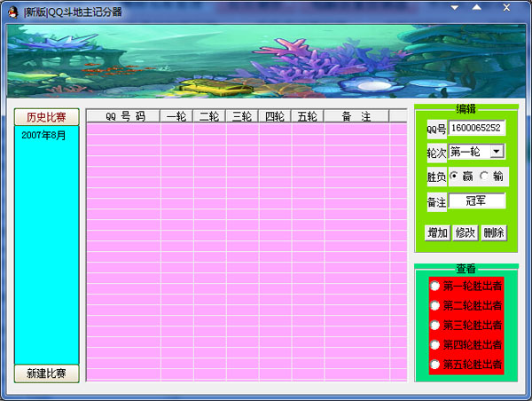Click the QQ penguin icon in title bar
Screen dimensions: 532x401
[x=12, y=11]
